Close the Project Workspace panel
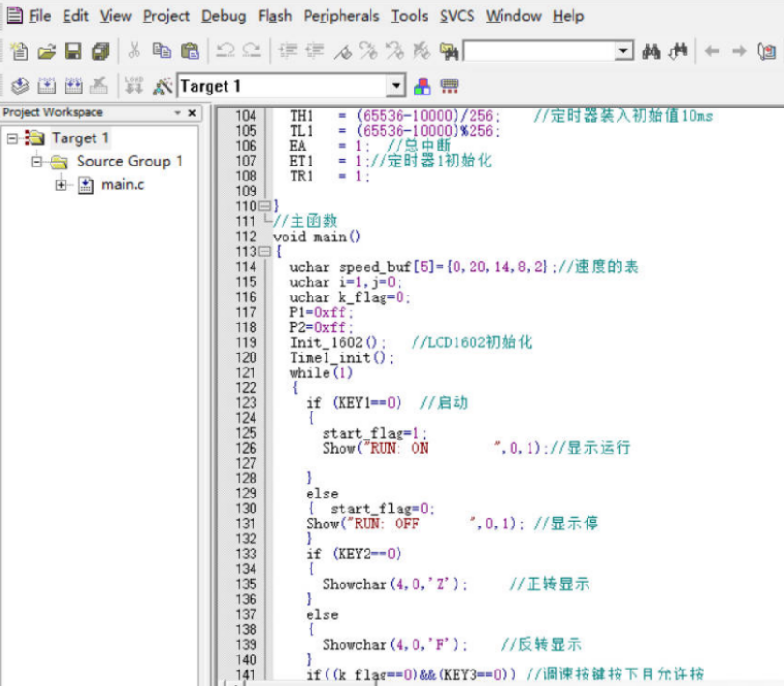Viewport: 784px width, 692px height. tap(192, 112)
